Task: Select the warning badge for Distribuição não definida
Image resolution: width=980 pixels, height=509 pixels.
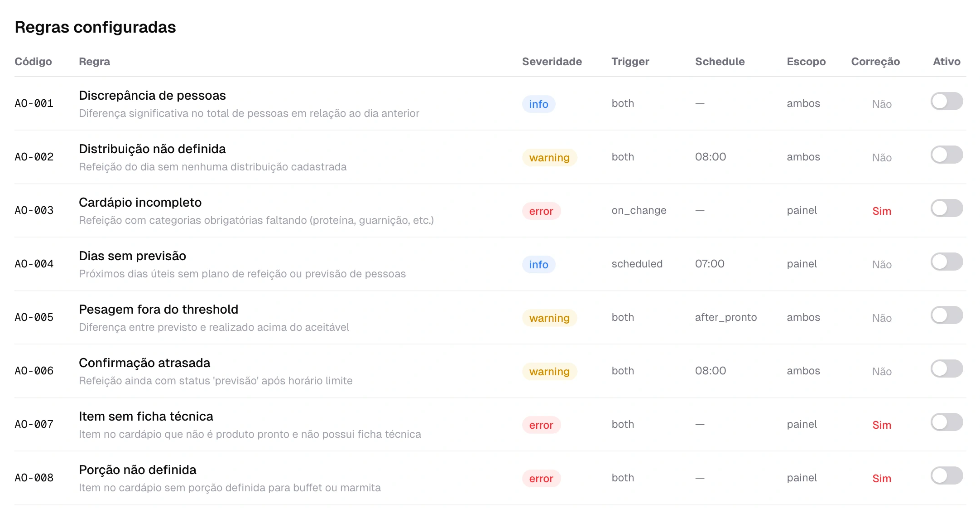Action: coord(549,158)
